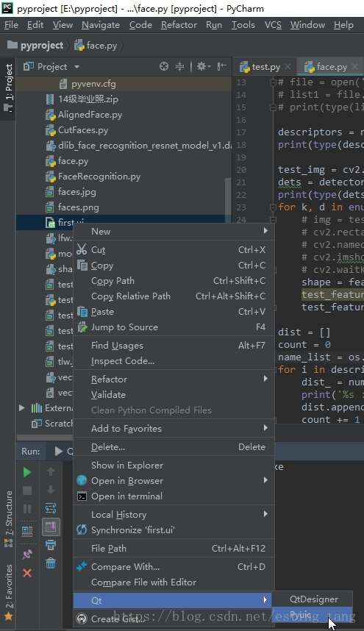The height and width of the screenshot is (631, 364).
Task: Click the trash bin icon in Run panel
Action: [x=51, y=563]
